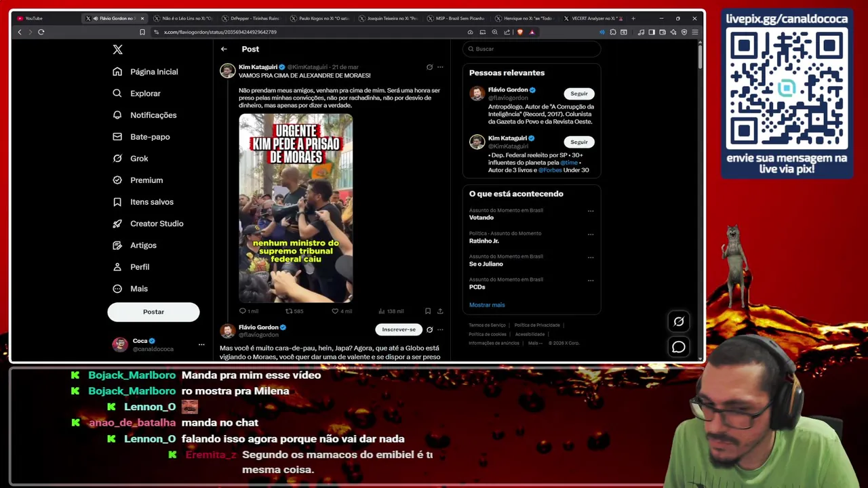This screenshot has height=488, width=868.
Task: Open the @time mention link
Action: click(569, 163)
